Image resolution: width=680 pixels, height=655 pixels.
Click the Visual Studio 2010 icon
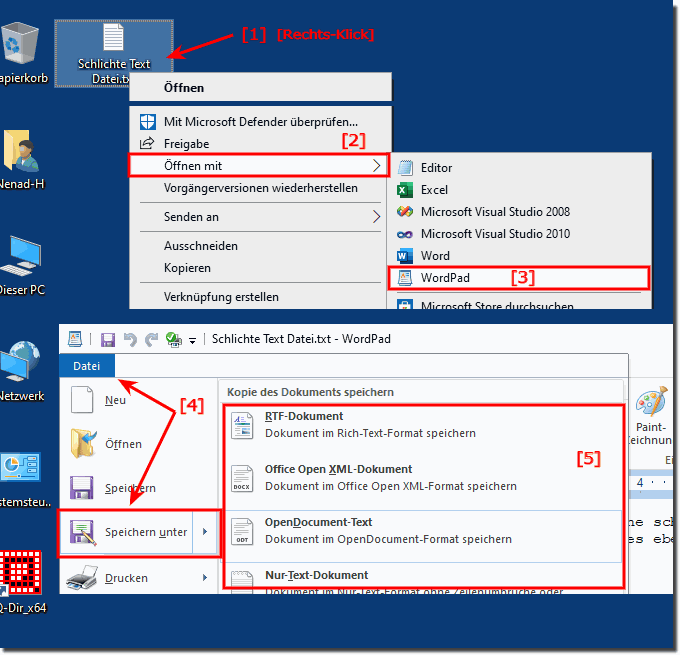[x=405, y=234]
